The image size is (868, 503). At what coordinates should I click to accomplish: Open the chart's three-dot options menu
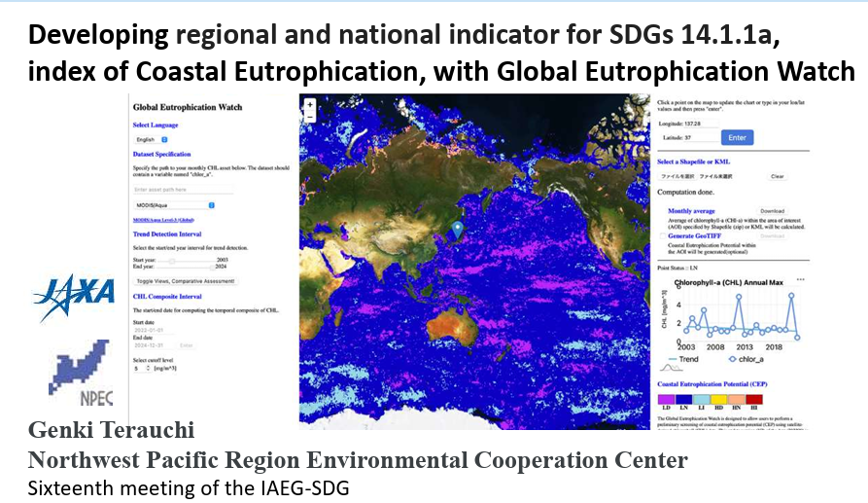(800, 279)
